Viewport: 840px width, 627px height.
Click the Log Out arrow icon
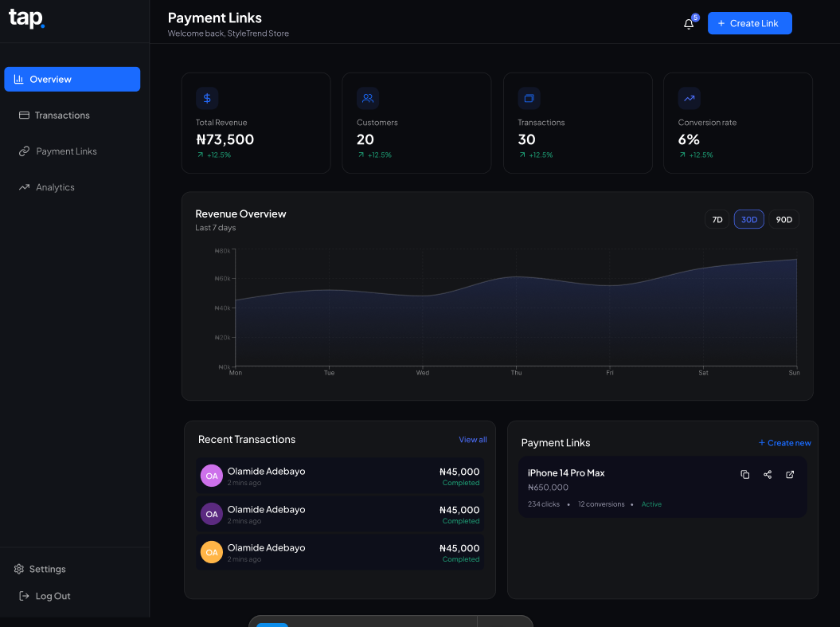point(24,596)
